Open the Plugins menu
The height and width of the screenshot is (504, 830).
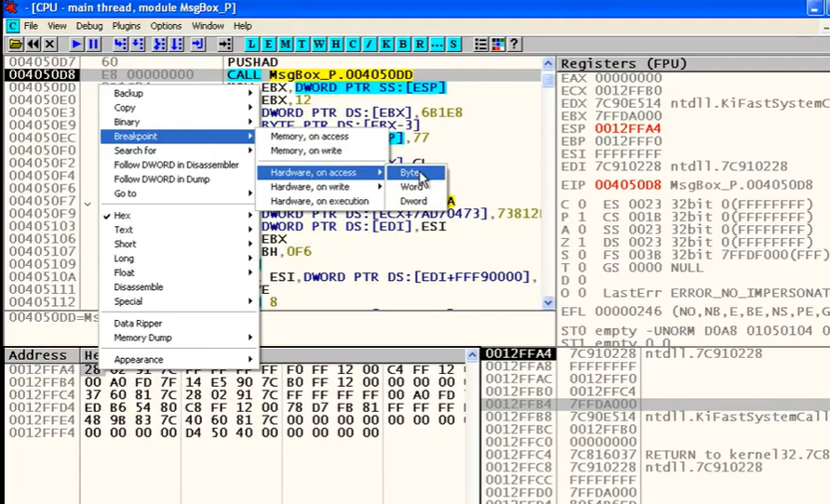click(126, 26)
